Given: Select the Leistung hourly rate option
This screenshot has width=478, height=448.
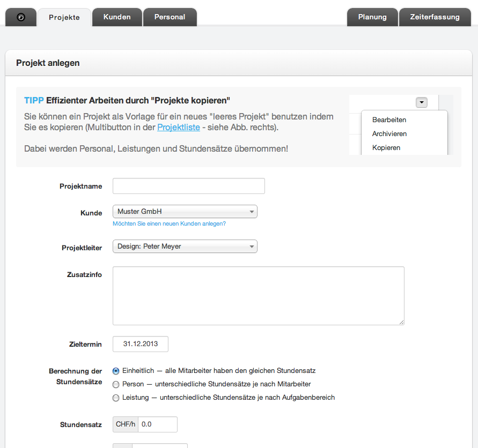Looking at the screenshot, I should click(116, 398).
